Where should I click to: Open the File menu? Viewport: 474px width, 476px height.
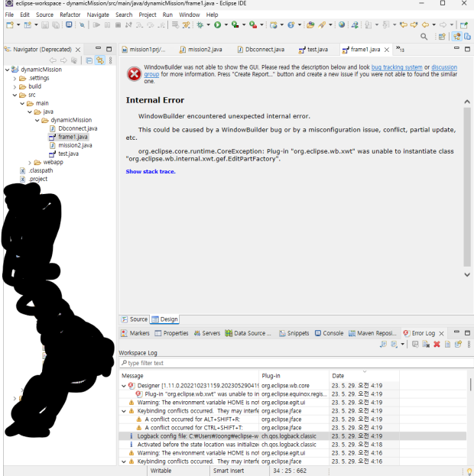(x=9, y=15)
